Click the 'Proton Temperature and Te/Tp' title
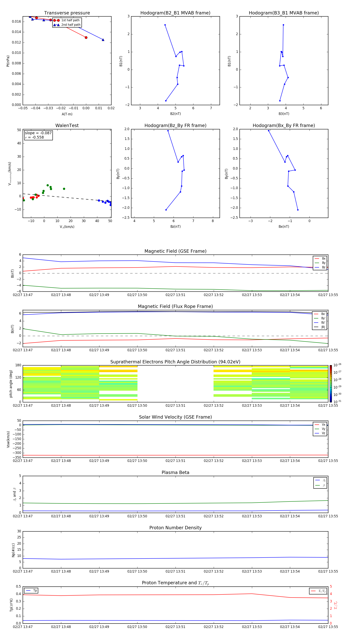Screen dimensions: 351x644 pos(175,583)
